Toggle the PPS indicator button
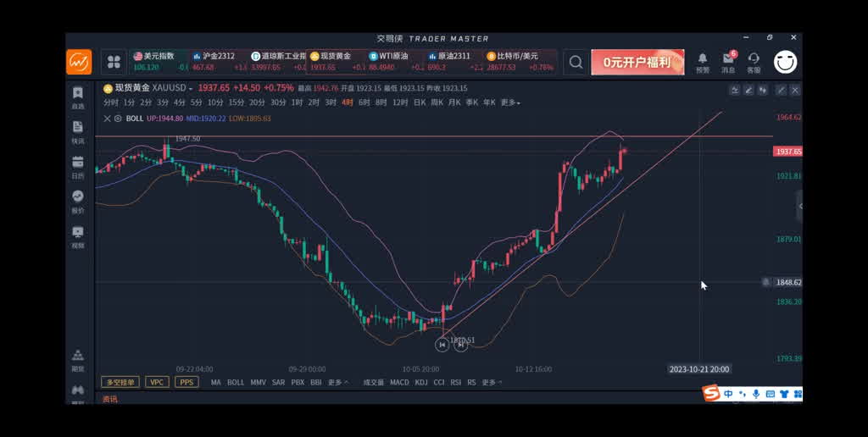Screen dimensions: 868x437 186,382
